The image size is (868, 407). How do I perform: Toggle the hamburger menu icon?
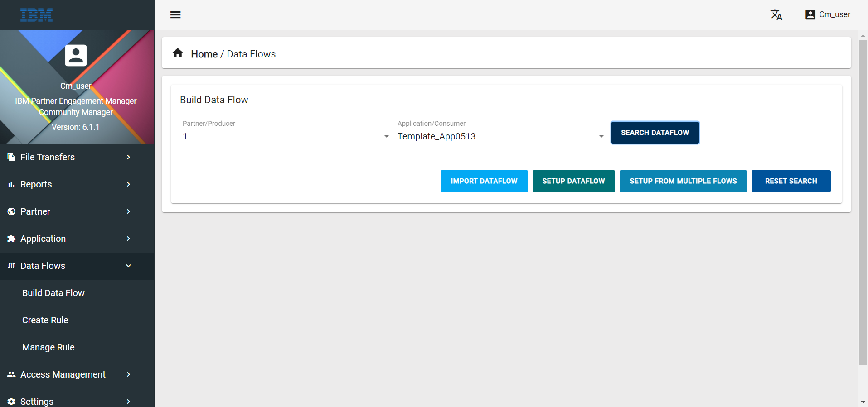coord(175,15)
